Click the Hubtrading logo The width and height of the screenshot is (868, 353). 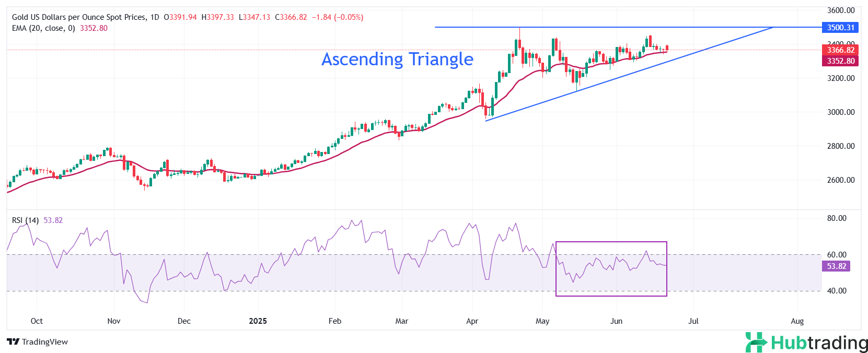[x=806, y=343]
